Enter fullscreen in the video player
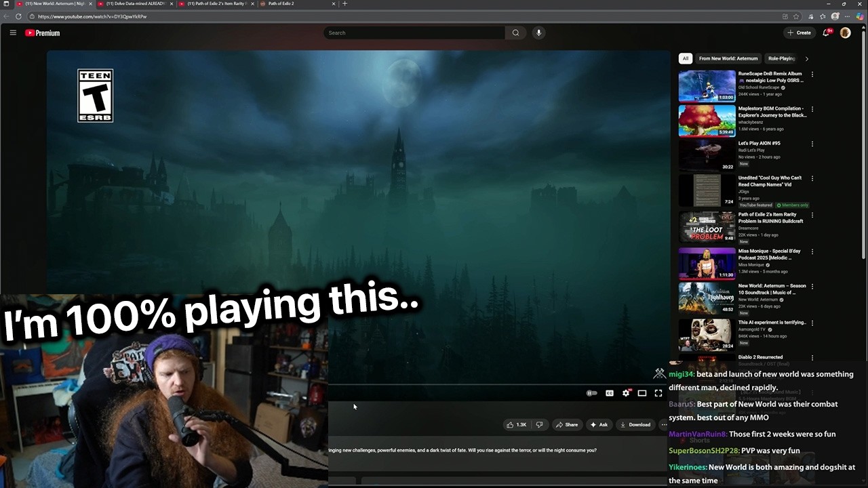The height and width of the screenshot is (488, 868). (x=658, y=393)
